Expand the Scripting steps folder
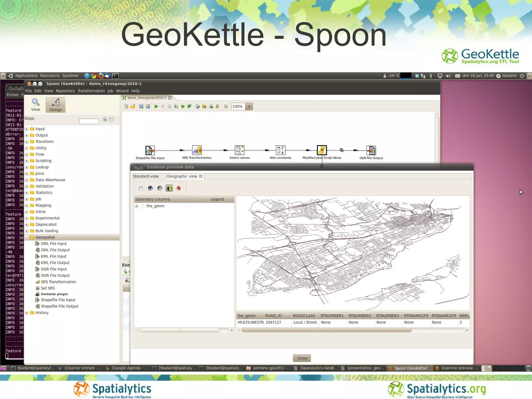The image size is (532, 399). click(x=26, y=161)
